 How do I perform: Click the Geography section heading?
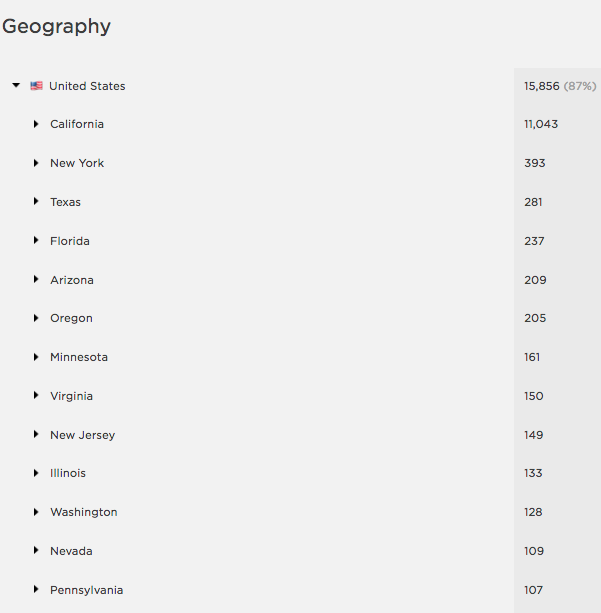coord(56,27)
